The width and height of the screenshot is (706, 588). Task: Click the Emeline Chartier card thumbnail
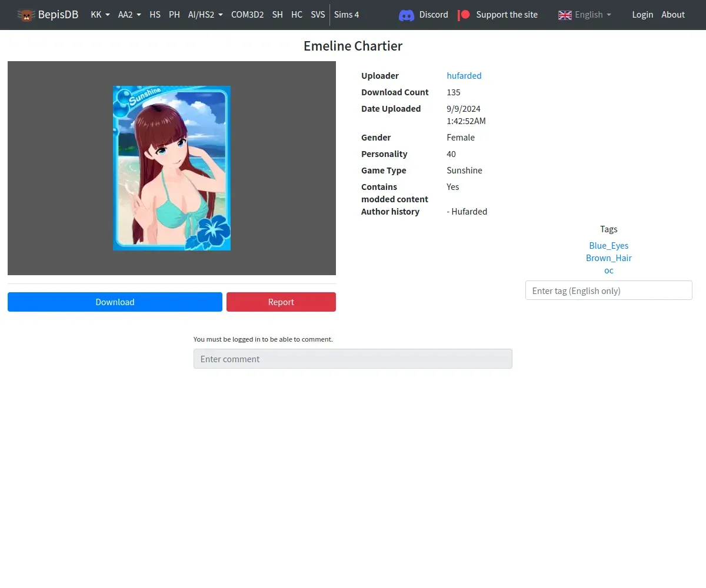click(172, 168)
